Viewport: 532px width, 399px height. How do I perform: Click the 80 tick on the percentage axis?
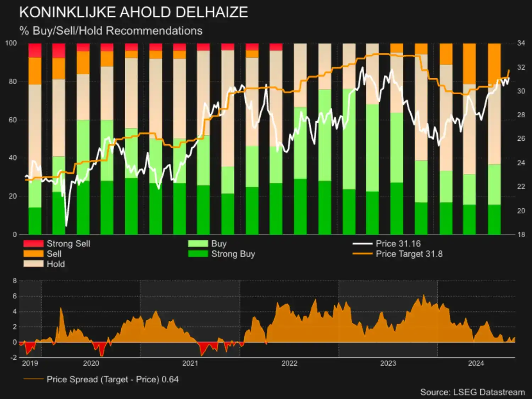pyautogui.click(x=13, y=82)
